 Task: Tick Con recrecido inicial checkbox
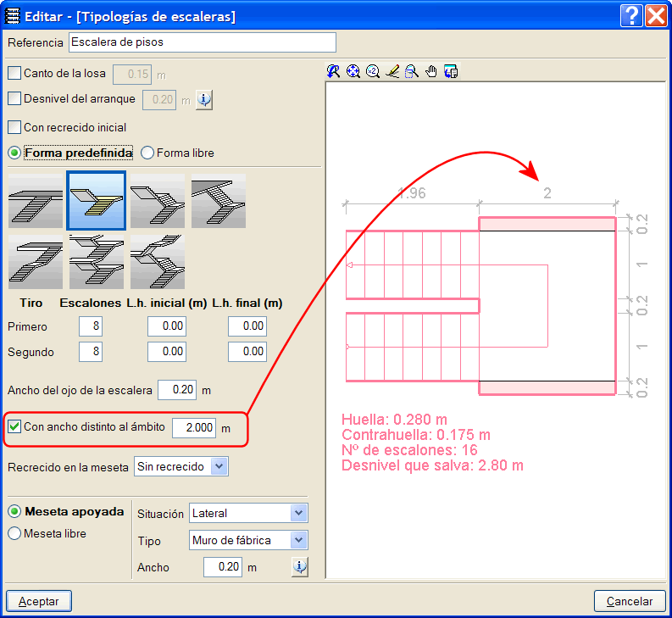pos(14,127)
